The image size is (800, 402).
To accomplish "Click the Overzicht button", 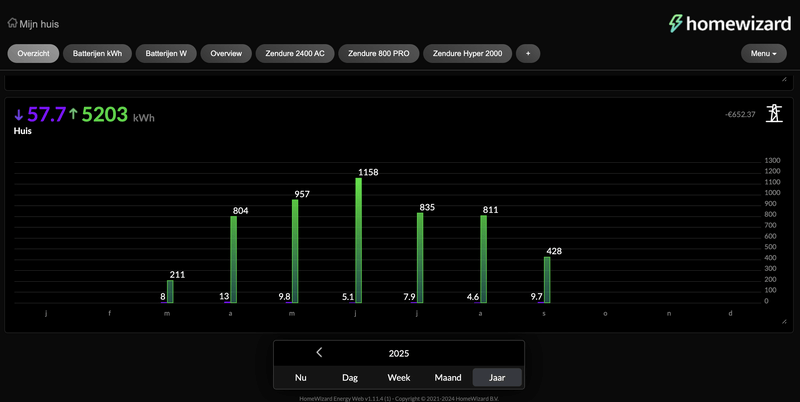I will coord(33,53).
